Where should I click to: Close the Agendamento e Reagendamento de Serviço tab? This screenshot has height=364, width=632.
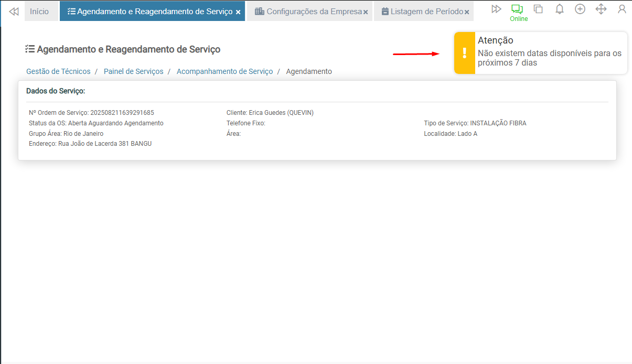pos(238,12)
